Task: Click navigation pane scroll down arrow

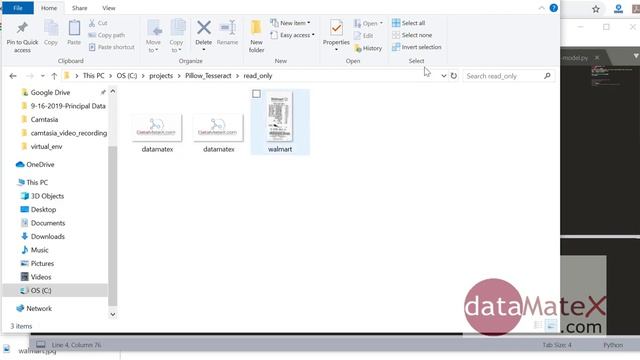Action: coord(113,314)
